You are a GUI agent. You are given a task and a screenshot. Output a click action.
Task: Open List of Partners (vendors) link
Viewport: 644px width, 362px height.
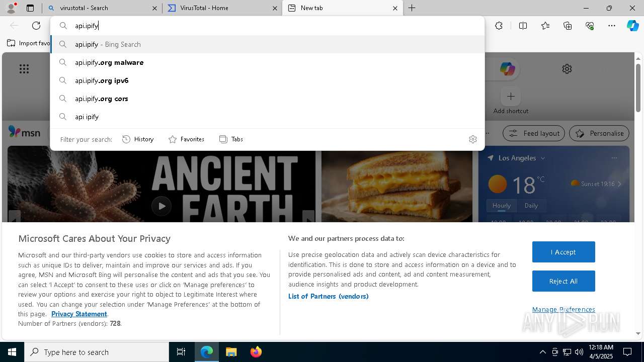click(x=329, y=296)
